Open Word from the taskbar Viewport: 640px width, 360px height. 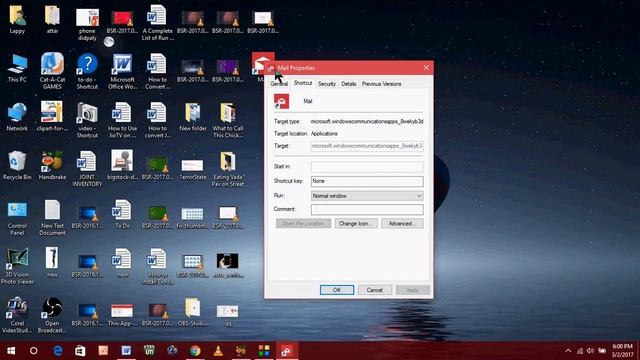pos(126,351)
